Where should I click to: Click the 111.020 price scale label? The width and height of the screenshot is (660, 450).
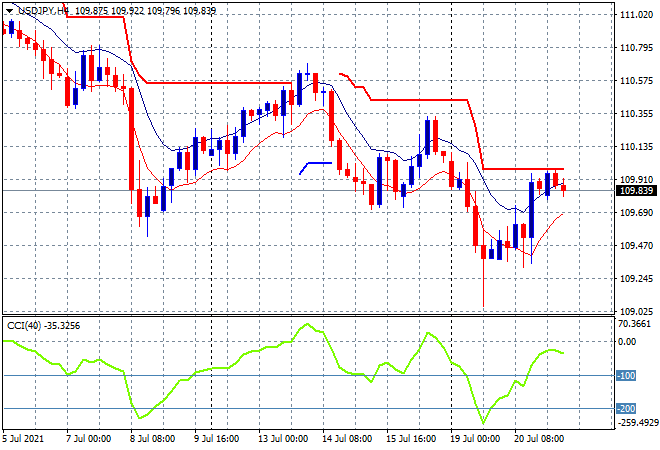636,15
